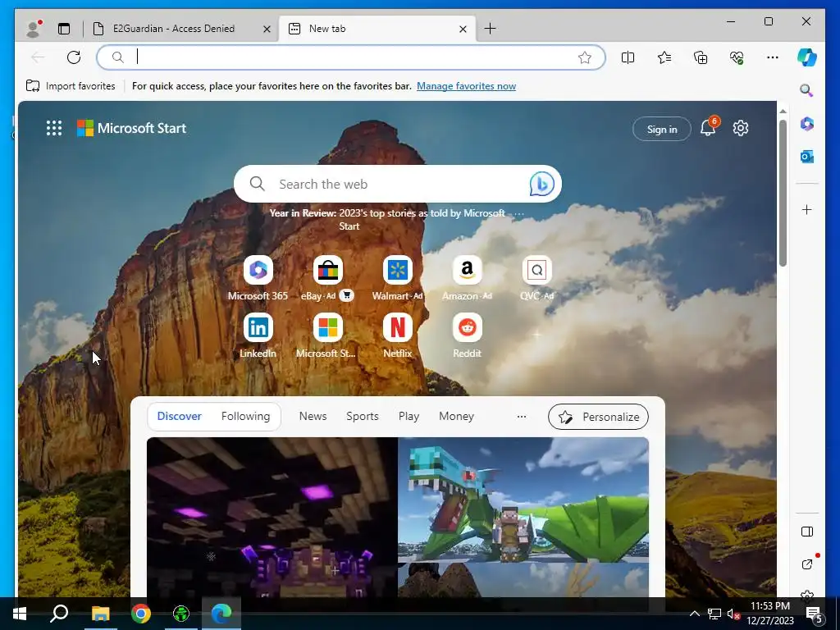
Task: Add a sidebar app with plus icon
Action: coord(807,209)
